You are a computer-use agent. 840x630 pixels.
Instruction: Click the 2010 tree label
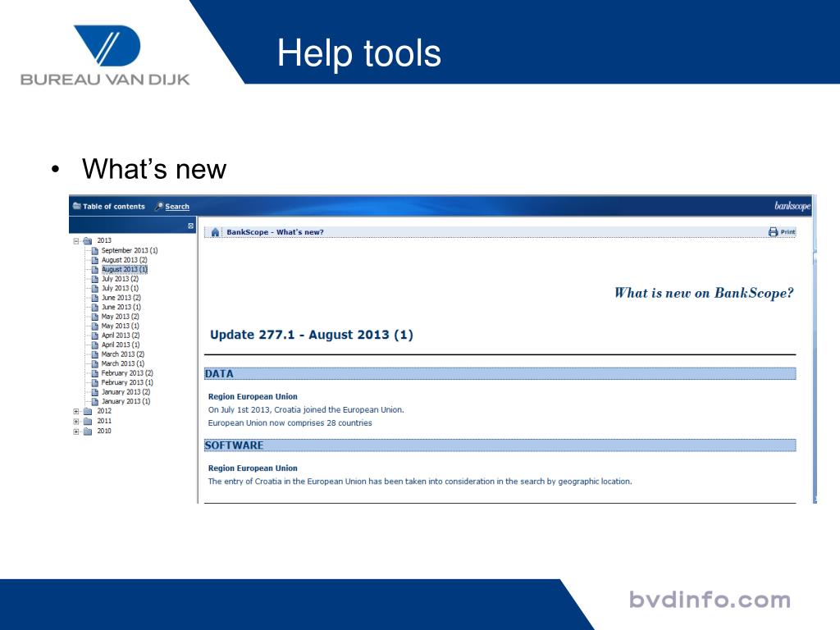point(104,431)
